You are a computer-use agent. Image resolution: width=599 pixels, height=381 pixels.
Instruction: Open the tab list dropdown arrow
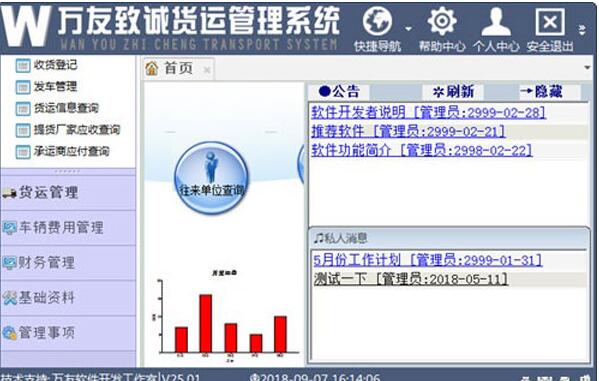point(588,68)
